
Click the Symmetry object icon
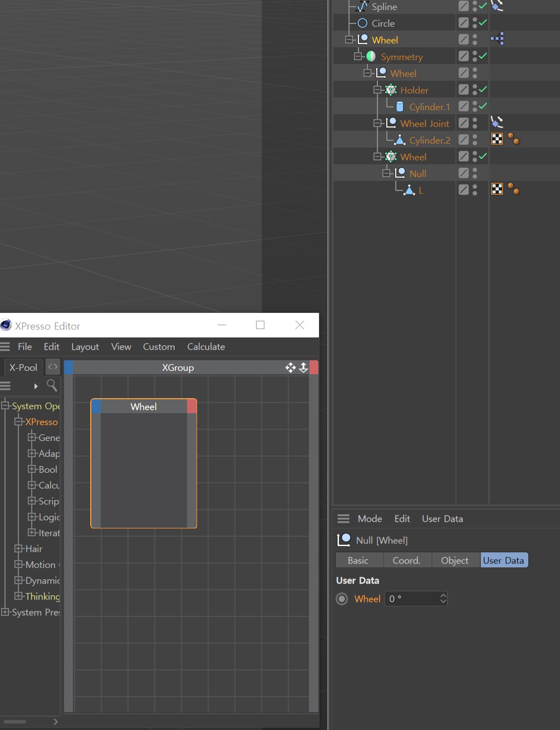371,56
